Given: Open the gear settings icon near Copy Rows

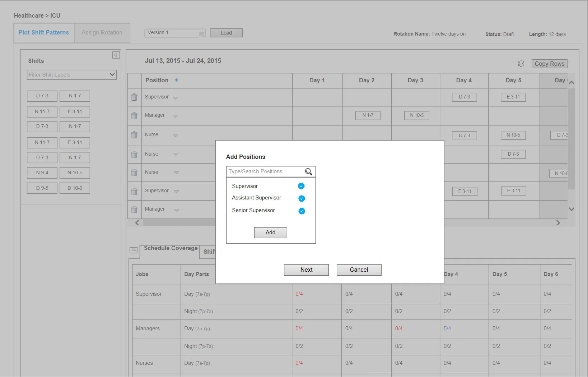Looking at the screenshot, I should click(x=521, y=64).
